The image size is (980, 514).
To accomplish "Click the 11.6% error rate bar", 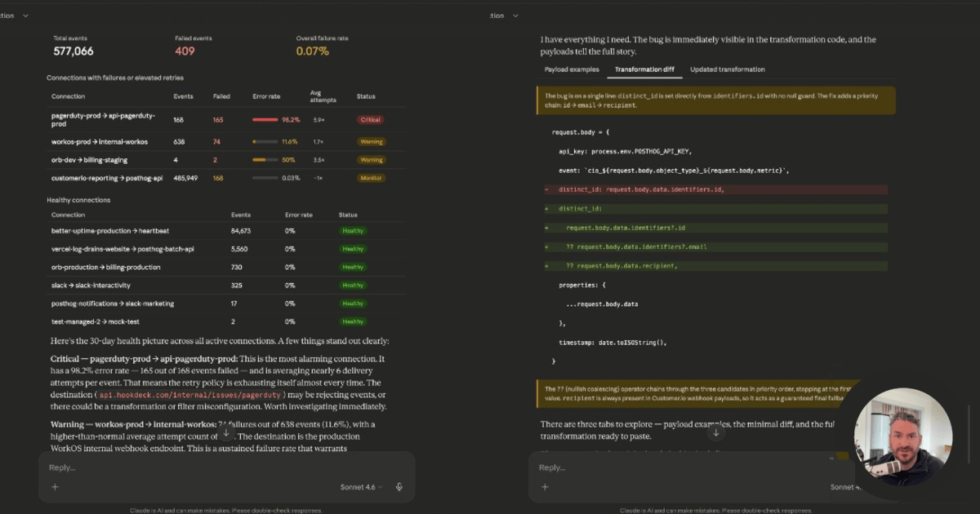I will click(265, 142).
